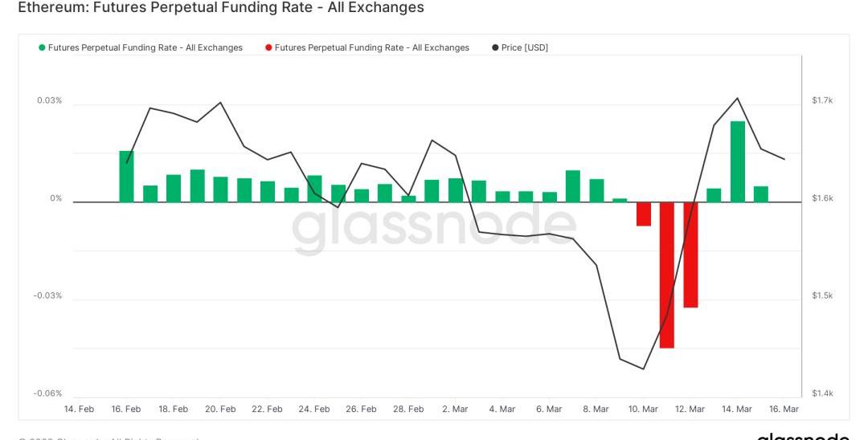The width and height of the screenshot is (868, 440).
Task: Select the tallest red negative funding bar
Action: tap(667, 275)
